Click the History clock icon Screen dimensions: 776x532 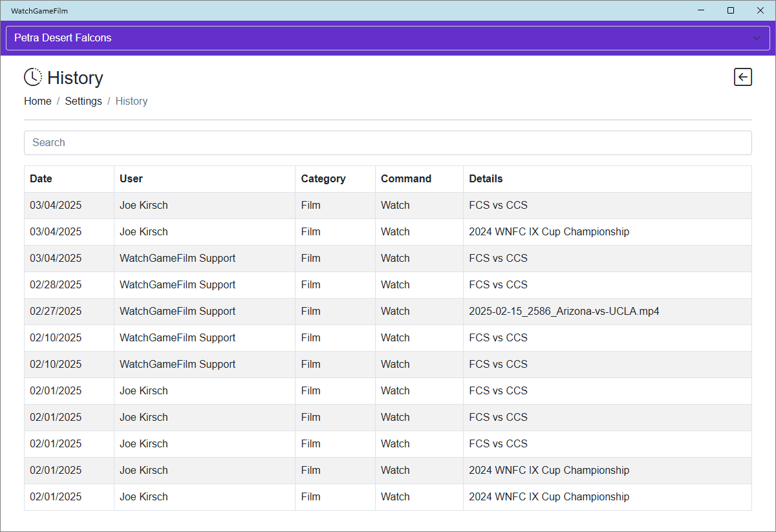pos(33,77)
